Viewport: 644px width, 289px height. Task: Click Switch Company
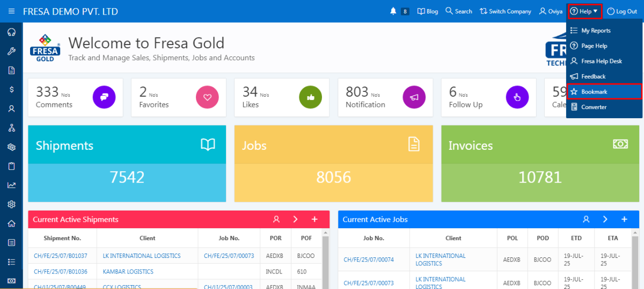click(506, 11)
